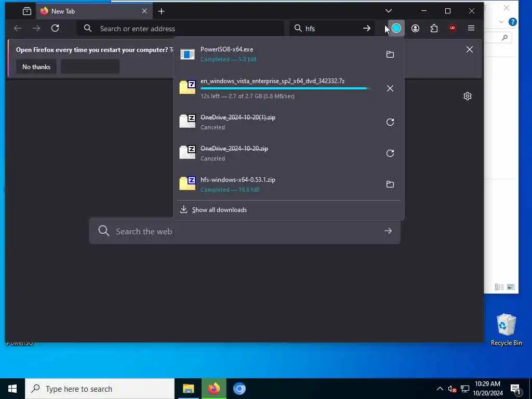This screenshot has width=532, height=399.
Task: Open the Extensions puzzle icon
Action: point(434,28)
